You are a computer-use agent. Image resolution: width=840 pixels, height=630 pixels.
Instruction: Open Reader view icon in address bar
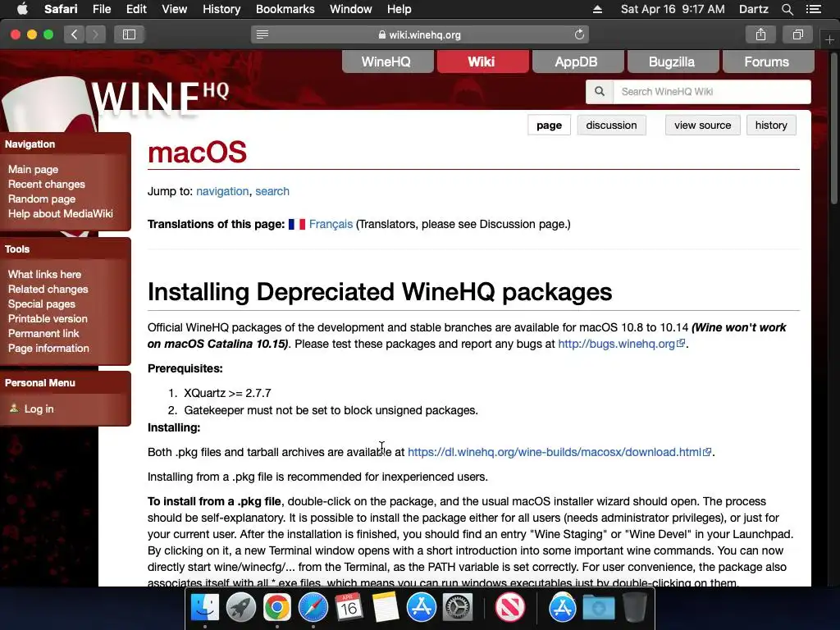[262, 34]
